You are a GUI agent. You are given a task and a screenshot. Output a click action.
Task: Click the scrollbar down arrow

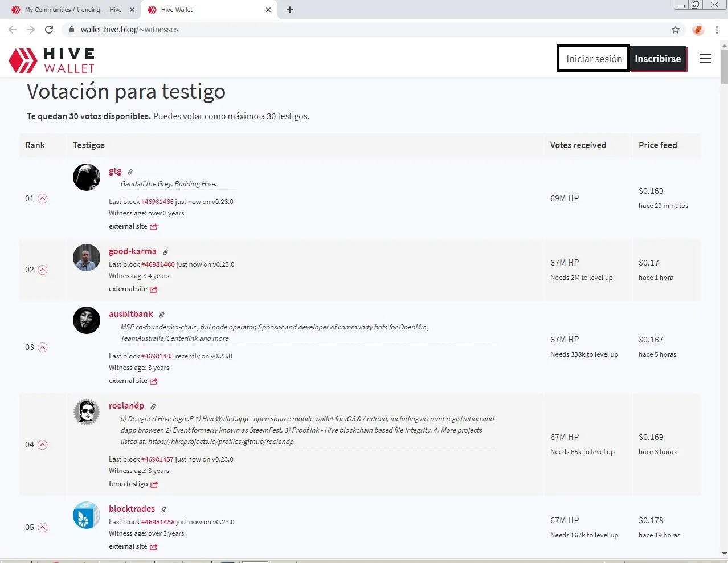724,553
